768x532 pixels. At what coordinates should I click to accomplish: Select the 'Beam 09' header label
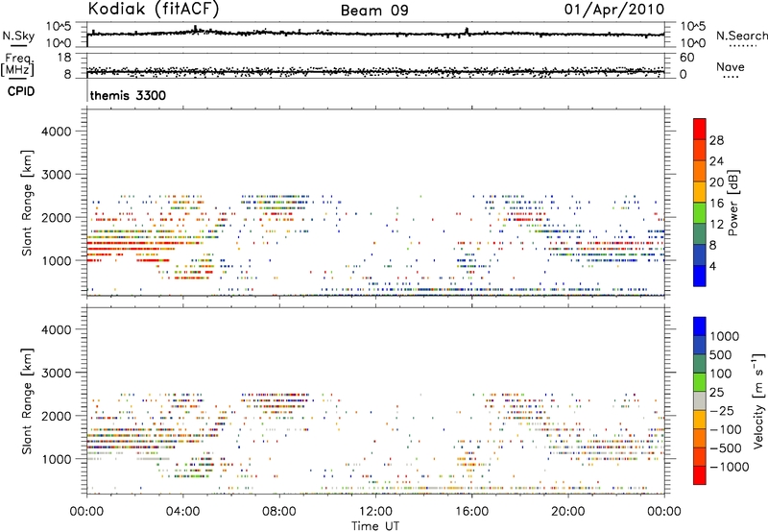(x=374, y=11)
